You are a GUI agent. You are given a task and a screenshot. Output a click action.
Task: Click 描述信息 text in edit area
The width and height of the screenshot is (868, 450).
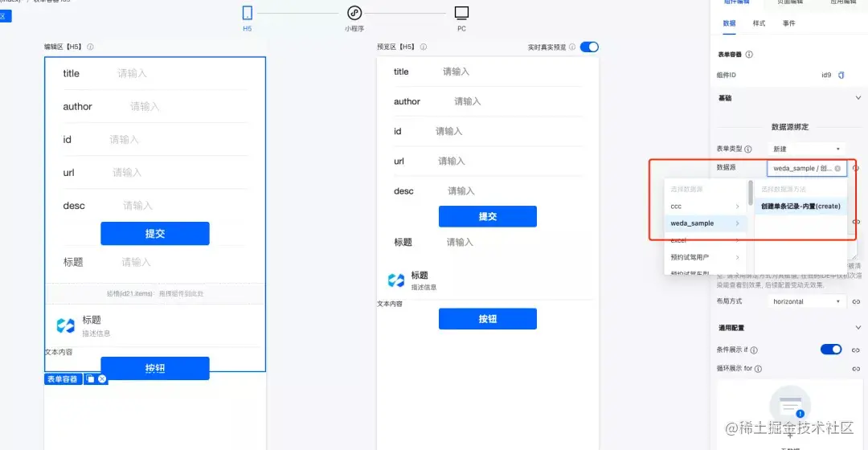96,333
